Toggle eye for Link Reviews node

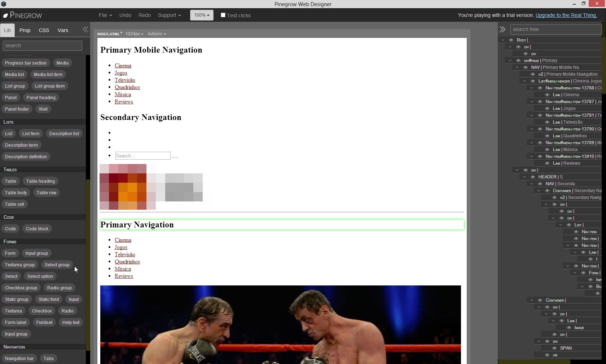pos(547,163)
